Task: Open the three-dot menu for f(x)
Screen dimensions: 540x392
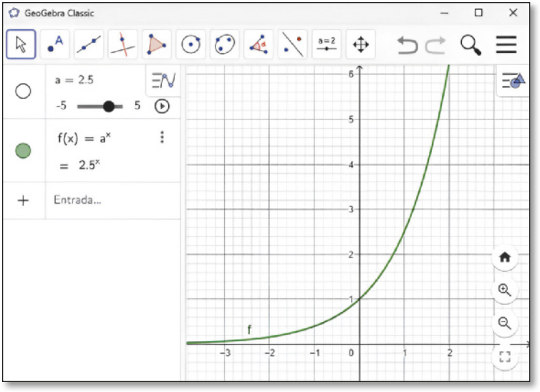Action: (162, 137)
